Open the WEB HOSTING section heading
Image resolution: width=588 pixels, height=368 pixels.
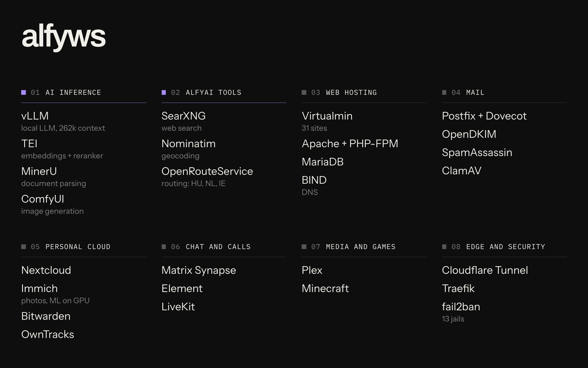pos(351,92)
